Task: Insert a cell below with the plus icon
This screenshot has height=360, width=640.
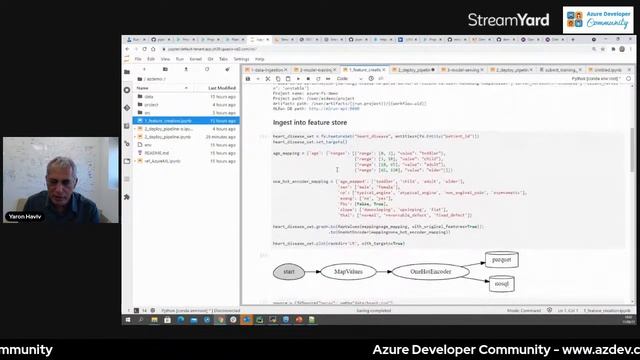Action: point(258,79)
